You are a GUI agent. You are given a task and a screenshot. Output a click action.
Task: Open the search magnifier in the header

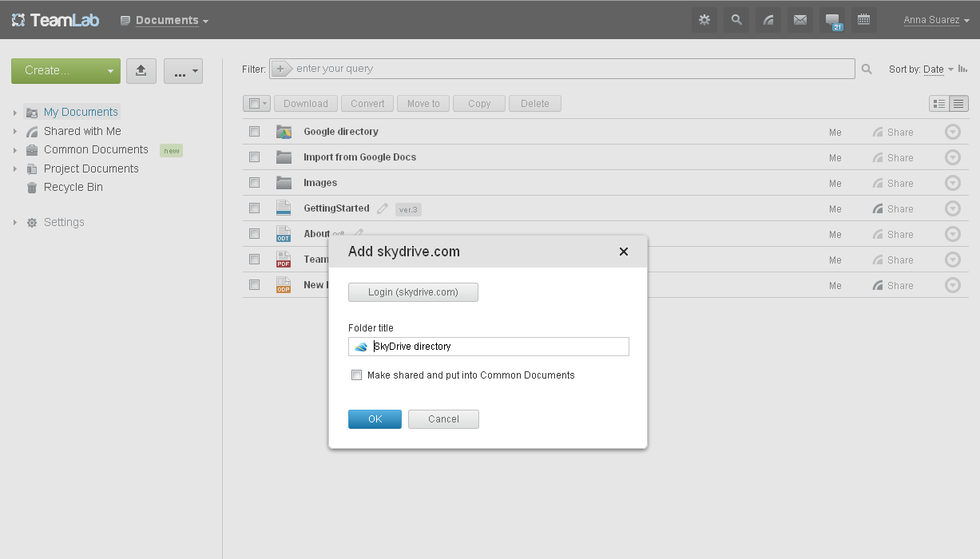(736, 20)
